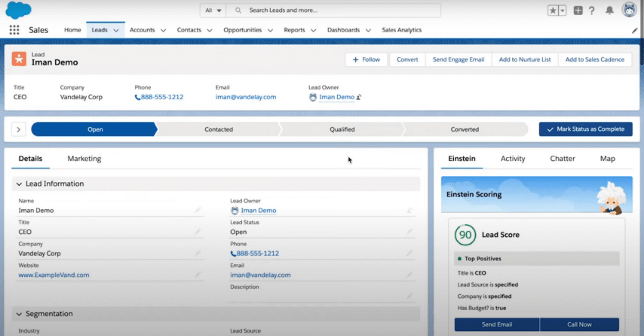Select the Qualified path stage
The height and width of the screenshot is (336, 644).
coord(342,129)
